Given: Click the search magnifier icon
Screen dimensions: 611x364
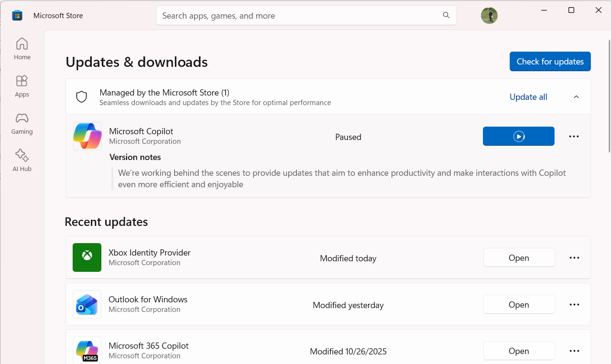Looking at the screenshot, I should pos(446,15).
